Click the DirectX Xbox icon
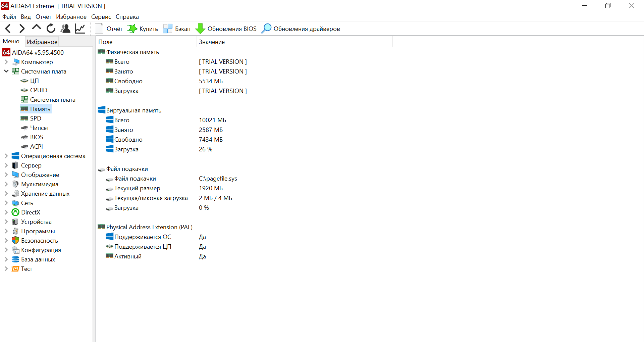 click(x=15, y=212)
